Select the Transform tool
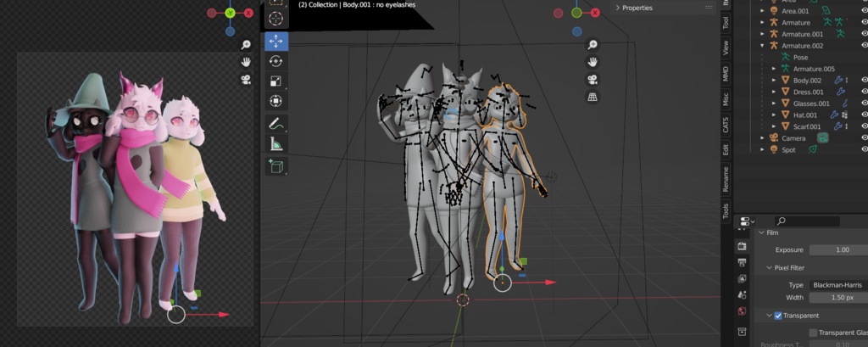868x347 pixels. point(275,101)
